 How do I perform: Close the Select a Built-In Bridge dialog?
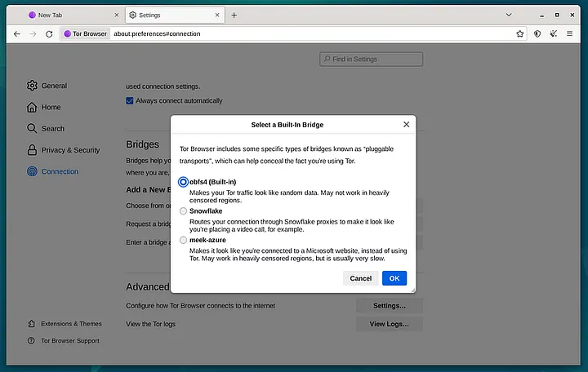tap(406, 124)
